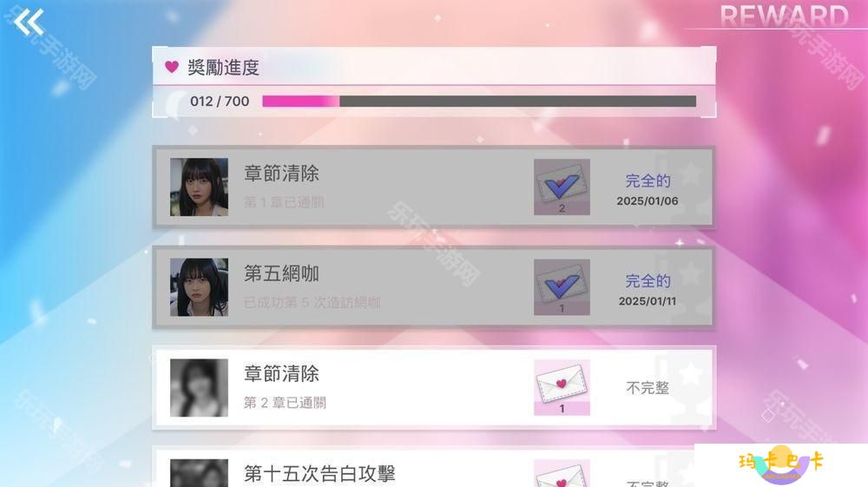The height and width of the screenshot is (487, 868).
Task: Click 完全的 status dated 2025/01/06
Action: coord(648,181)
